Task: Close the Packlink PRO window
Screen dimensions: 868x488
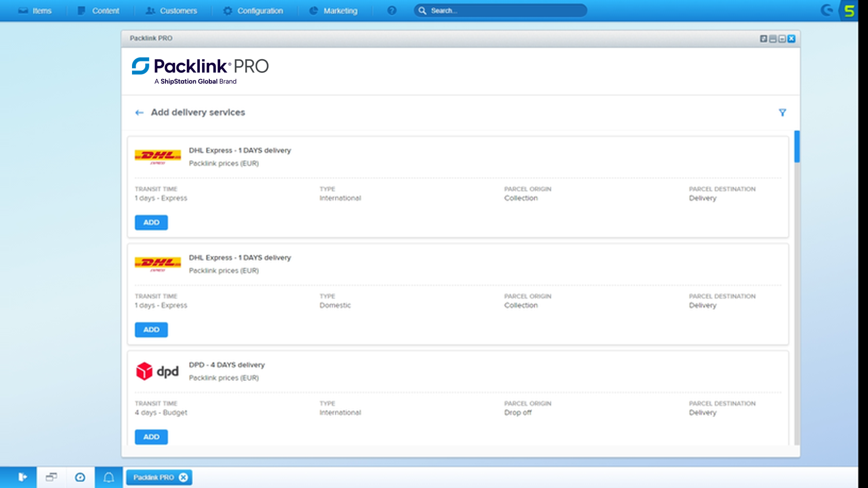Action: [792, 39]
